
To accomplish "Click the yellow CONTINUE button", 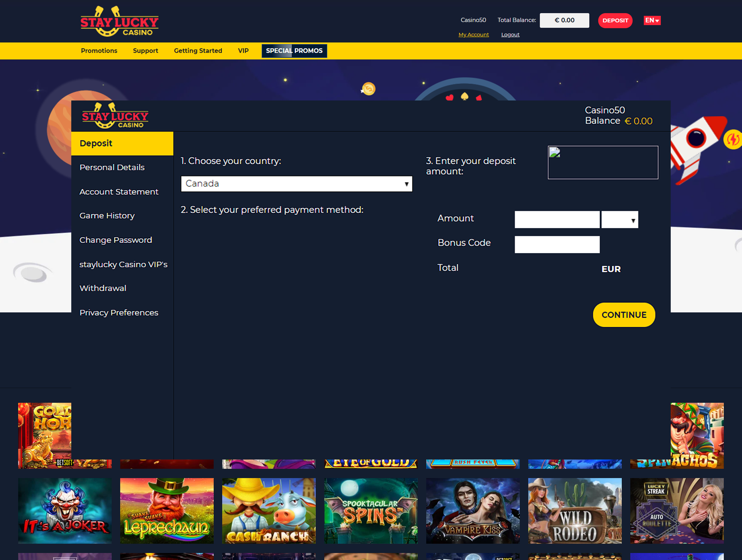I will tap(624, 315).
